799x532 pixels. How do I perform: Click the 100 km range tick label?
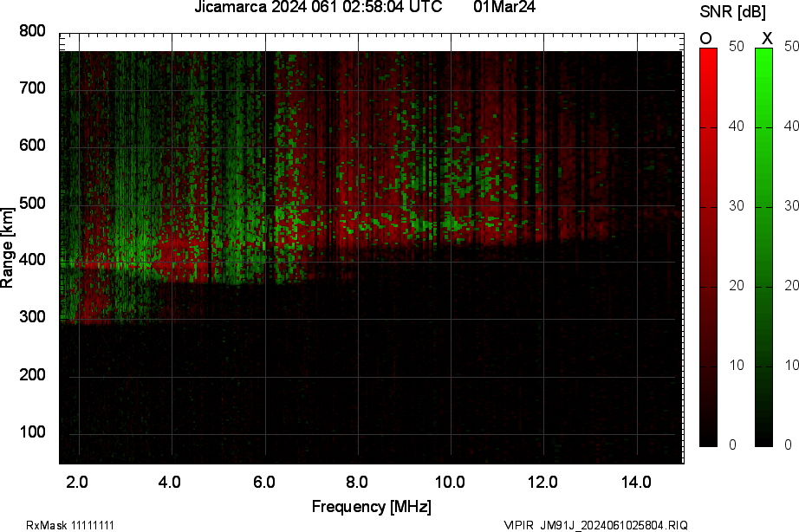pos(32,432)
